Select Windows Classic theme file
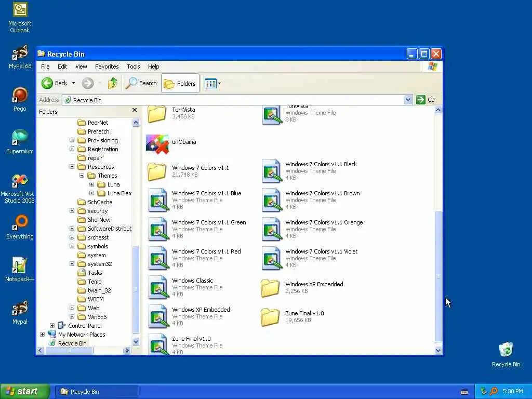 coord(186,287)
